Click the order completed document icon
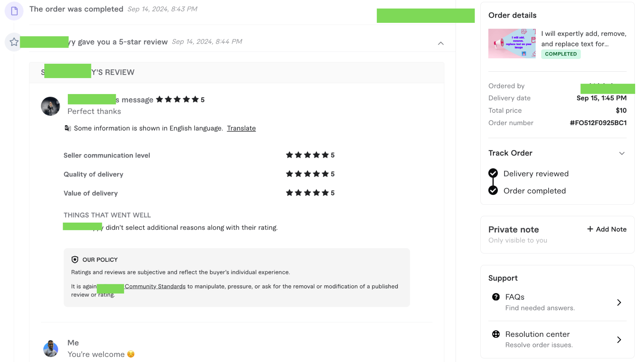The height and width of the screenshot is (362, 644). click(14, 11)
